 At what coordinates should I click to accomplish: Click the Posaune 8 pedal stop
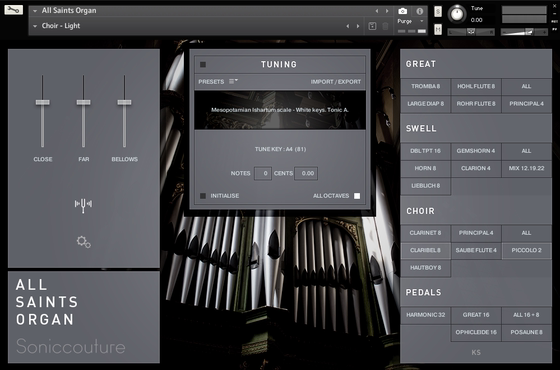tap(526, 332)
